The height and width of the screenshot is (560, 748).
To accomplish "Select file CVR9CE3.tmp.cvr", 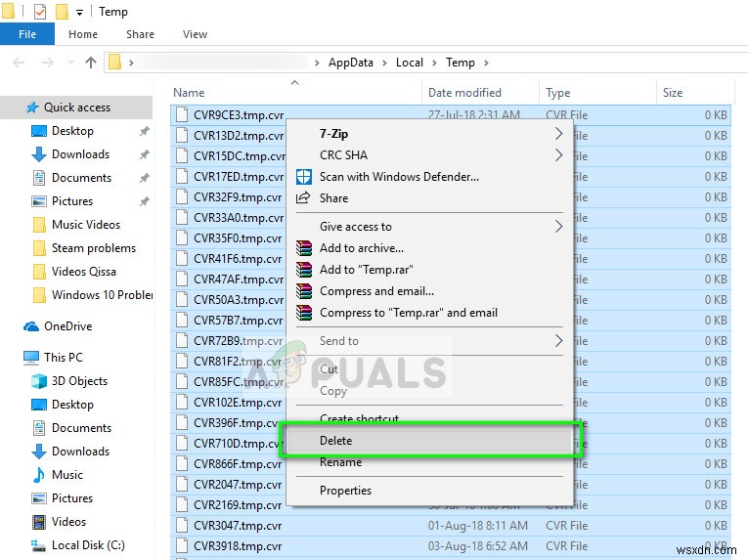I will coord(239,115).
